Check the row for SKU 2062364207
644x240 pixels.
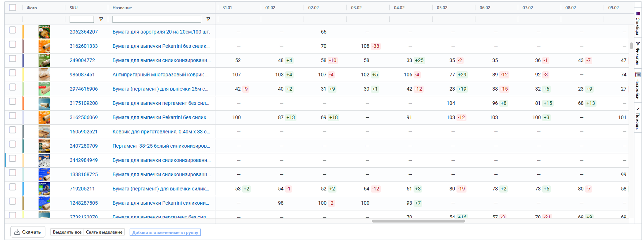point(13,30)
